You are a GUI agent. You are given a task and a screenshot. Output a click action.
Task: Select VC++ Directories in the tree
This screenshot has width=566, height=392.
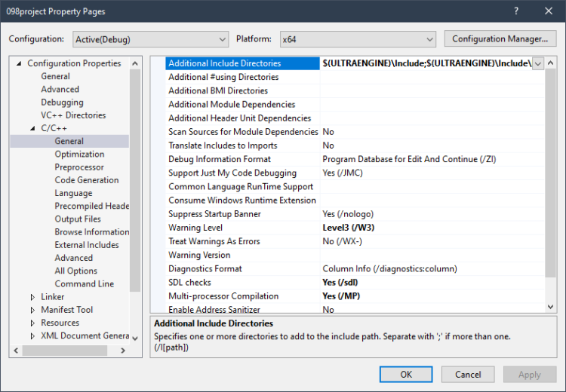click(73, 115)
